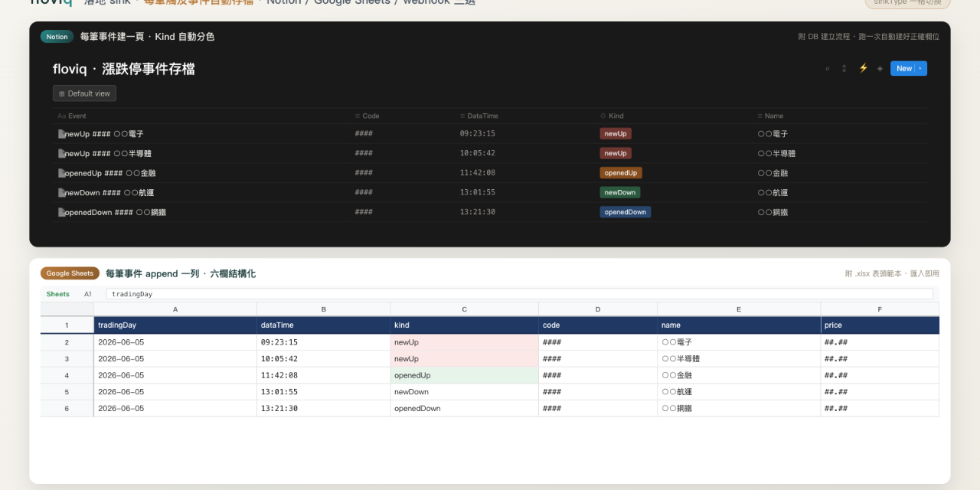
Task: Click the green openedUp cell in sheet row 4
Action: pos(465,375)
